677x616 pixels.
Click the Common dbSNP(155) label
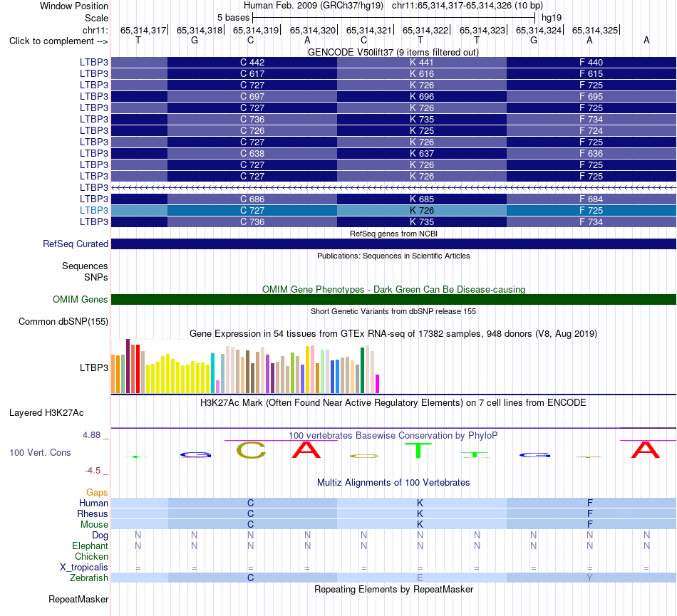[x=63, y=322]
